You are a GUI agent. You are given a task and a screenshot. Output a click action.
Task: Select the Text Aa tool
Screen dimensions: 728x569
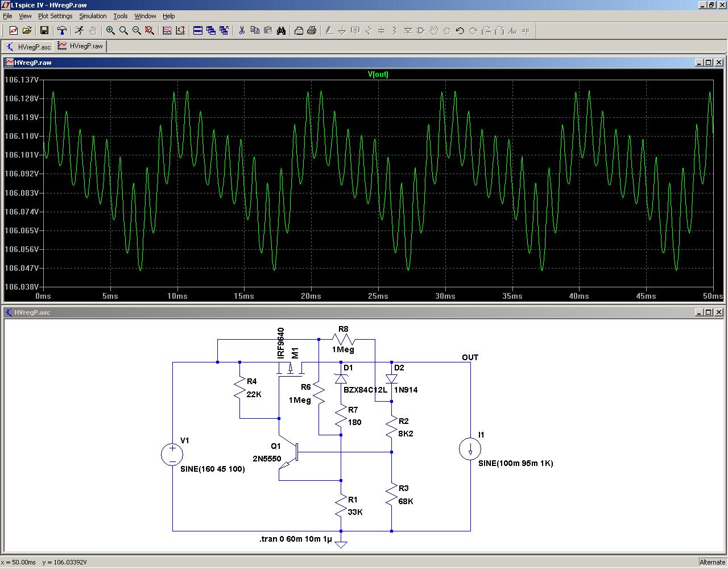click(x=512, y=31)
